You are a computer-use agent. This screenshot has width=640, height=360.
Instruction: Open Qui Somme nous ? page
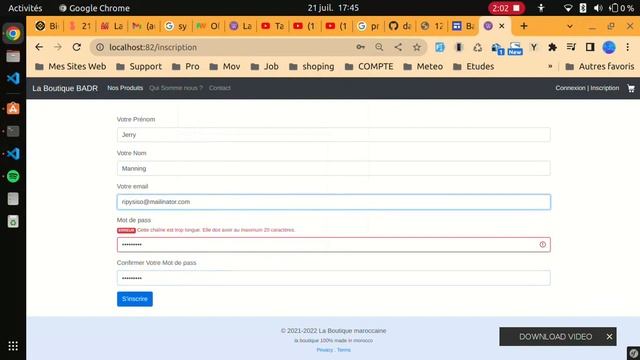tap(176, 88)
